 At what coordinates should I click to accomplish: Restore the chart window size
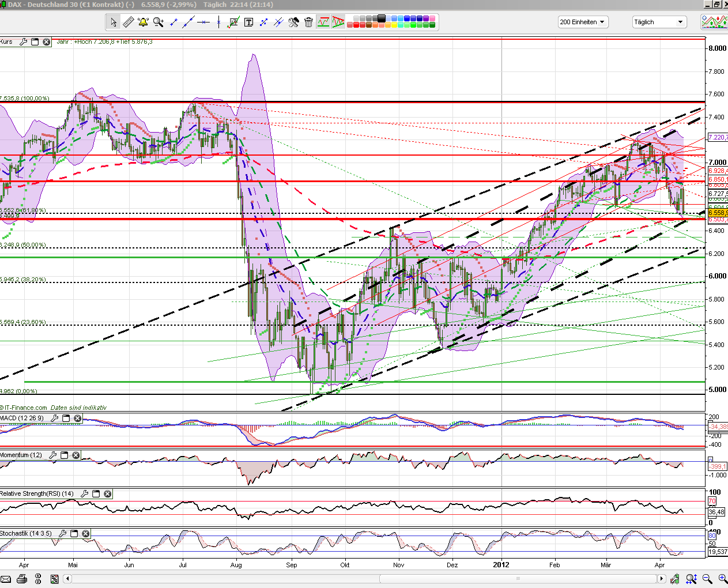pos(716,4)
